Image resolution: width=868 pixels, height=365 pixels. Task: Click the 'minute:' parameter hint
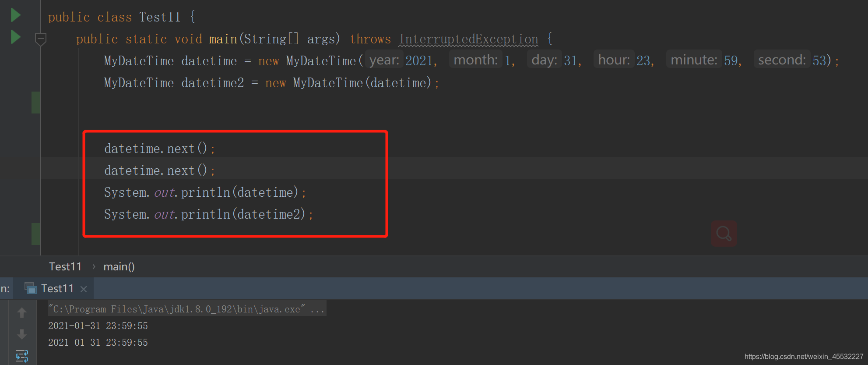pyautogui.click(x=694, y=60)
